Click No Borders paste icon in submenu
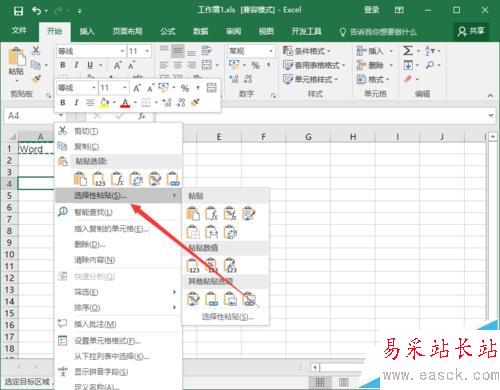The image size is (500, 390). (193, 232)
